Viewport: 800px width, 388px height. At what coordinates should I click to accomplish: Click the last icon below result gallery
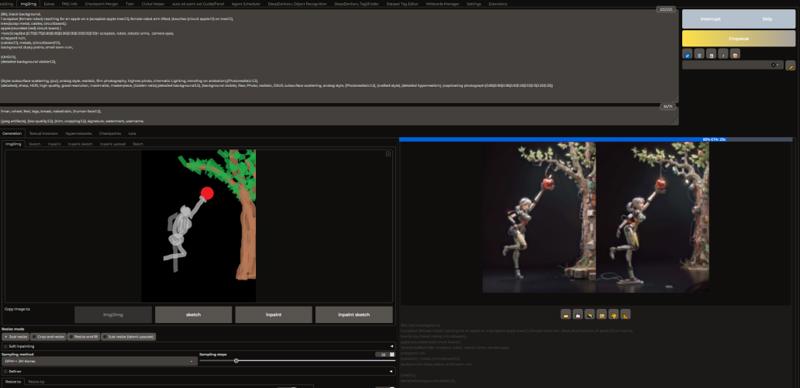coord(626,314)
